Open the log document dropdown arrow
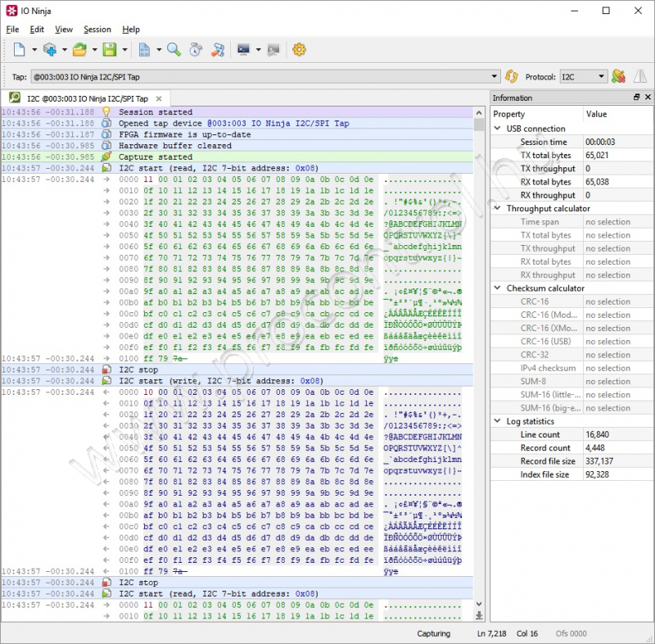This screenshot has width=655, height=644. click(159, 50)
